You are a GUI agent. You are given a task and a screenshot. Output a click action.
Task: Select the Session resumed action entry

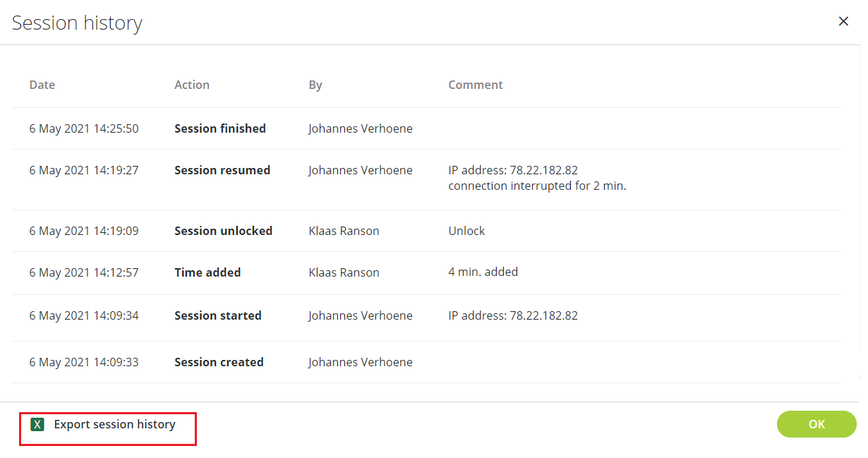[x=222, y=170]
